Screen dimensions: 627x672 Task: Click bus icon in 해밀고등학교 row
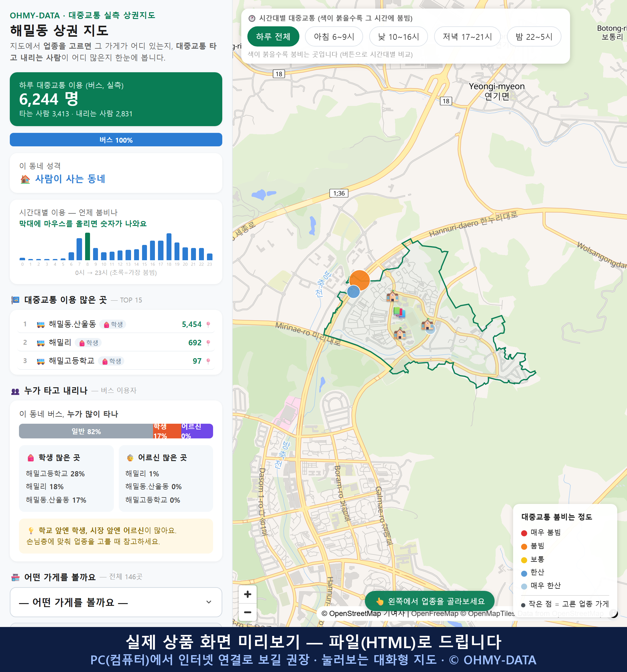click(40, 361)
